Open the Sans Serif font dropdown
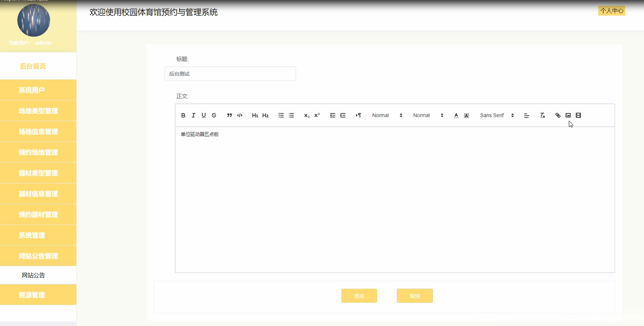The height and width of the screenshot is (326, 644). pyautogui.click(x=497, y=115)
